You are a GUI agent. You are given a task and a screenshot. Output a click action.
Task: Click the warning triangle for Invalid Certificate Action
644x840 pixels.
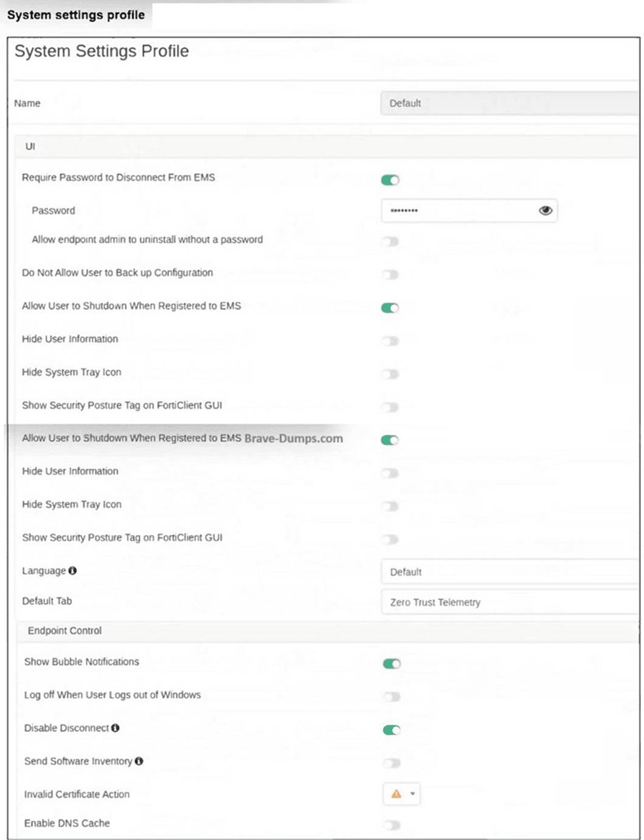[396, 794]
